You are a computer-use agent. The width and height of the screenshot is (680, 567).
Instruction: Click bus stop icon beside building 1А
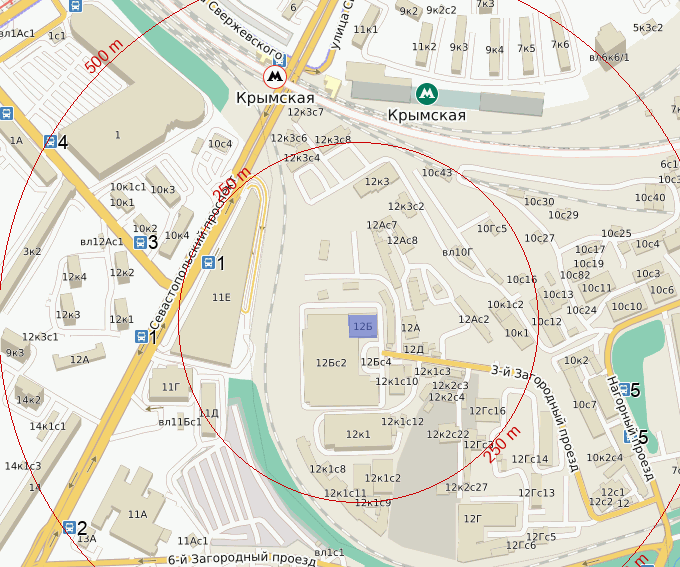coord(6,114)
